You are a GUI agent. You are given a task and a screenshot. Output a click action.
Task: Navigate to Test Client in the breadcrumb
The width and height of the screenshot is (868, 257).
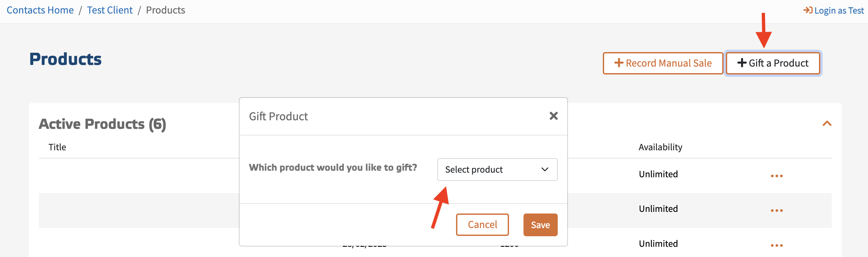[x=110, y=10]
